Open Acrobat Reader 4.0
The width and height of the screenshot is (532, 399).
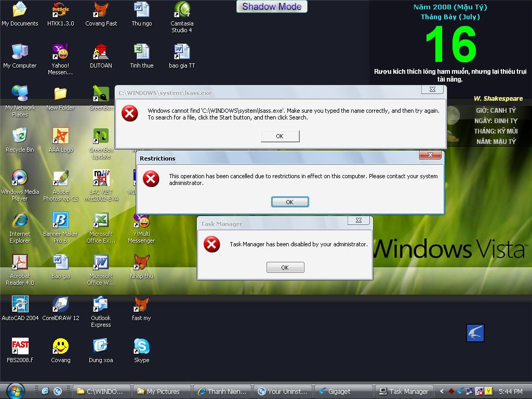pyautogui.click(x=20, y=270)
